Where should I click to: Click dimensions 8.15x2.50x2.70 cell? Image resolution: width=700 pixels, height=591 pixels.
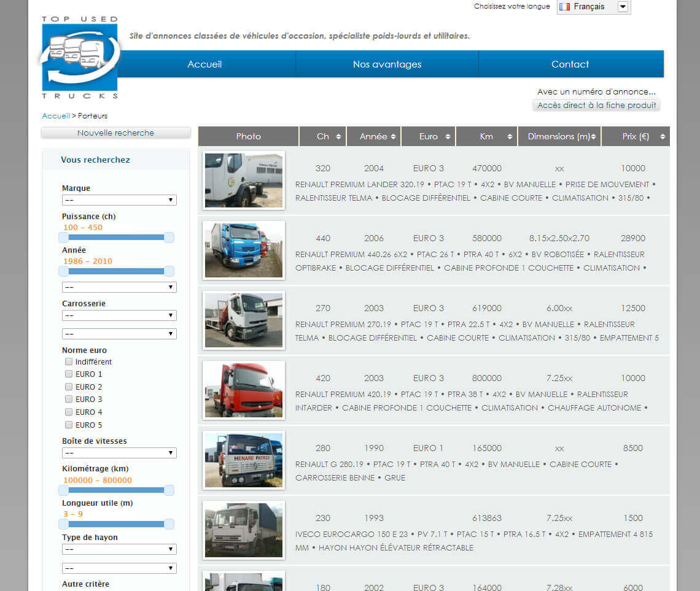[x=559, y=238]
